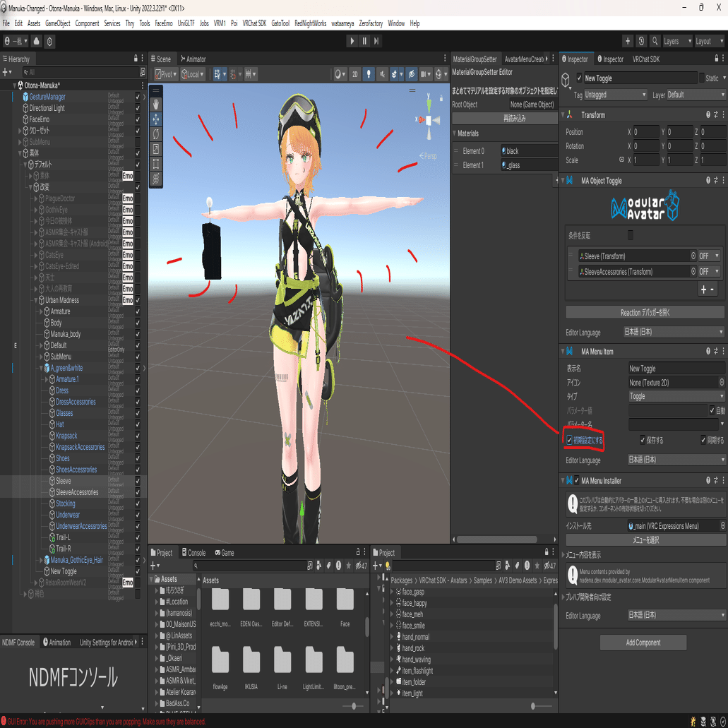Image resolution: width=728 pixels, height=728 pixels.
Task: Open the Component menu
Action: tap(87, 23)
